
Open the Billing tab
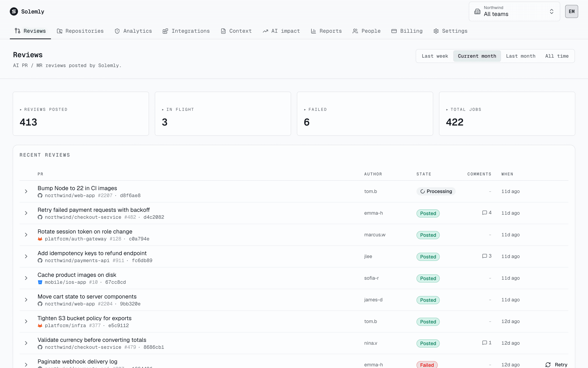coord(407,31)
